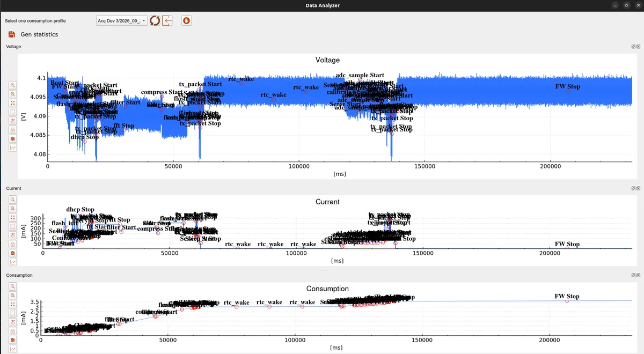The width and height of the screenshot is (644, 354).
Task: Click the Data Analyzer window title bar
Action: tap(322, 5)
